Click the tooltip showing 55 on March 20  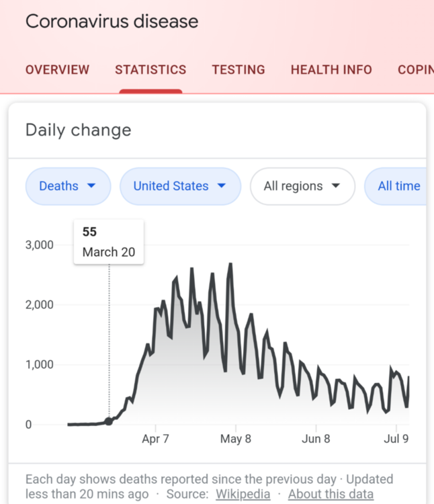108,242
